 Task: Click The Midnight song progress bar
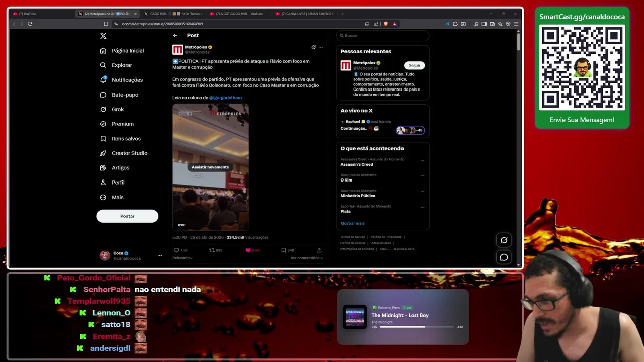[418, 327]
